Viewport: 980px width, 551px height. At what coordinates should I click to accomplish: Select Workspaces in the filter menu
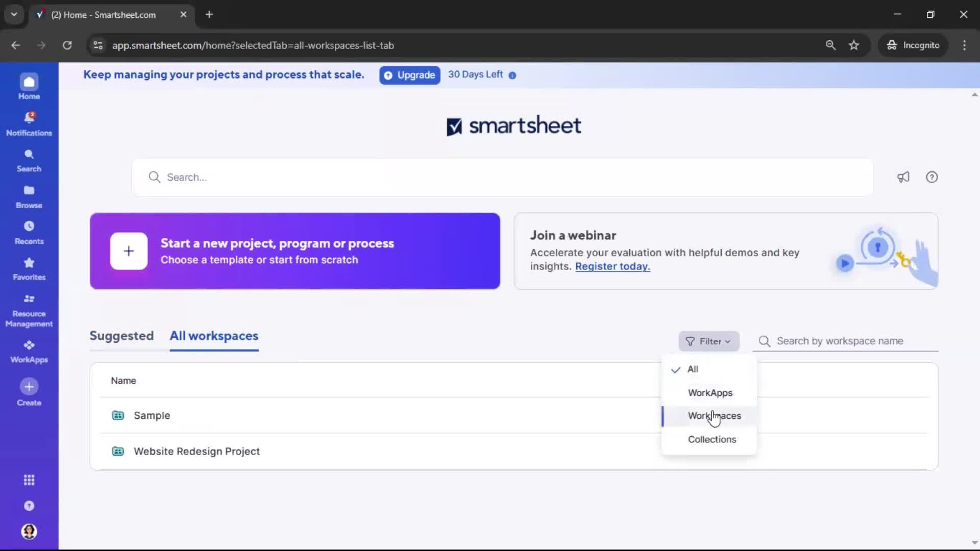(x=715, y=416)
